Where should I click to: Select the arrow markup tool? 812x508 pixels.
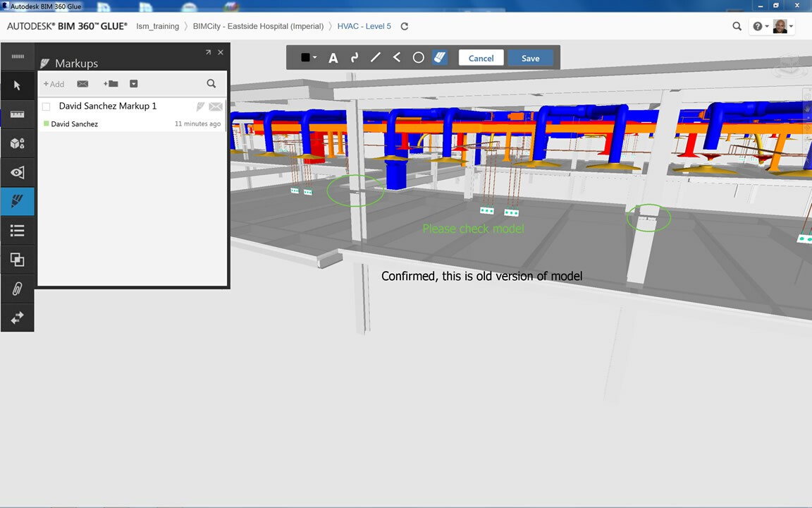396,58
